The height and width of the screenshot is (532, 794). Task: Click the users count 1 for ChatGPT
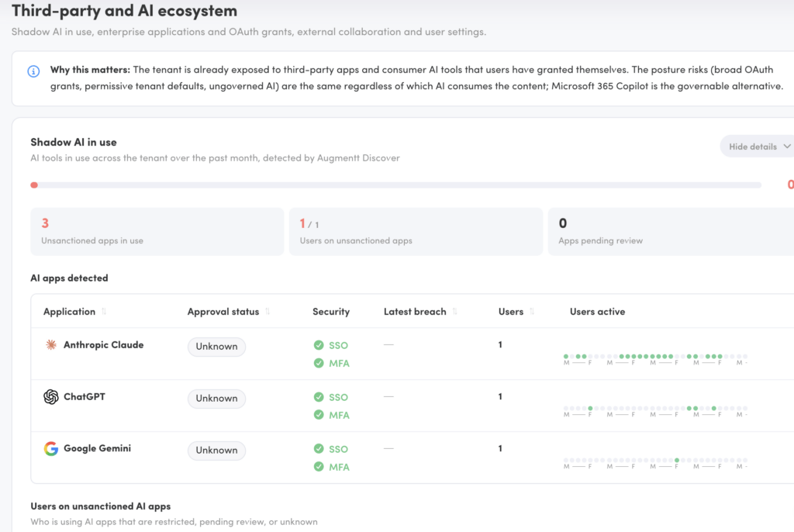click(500, 396)
